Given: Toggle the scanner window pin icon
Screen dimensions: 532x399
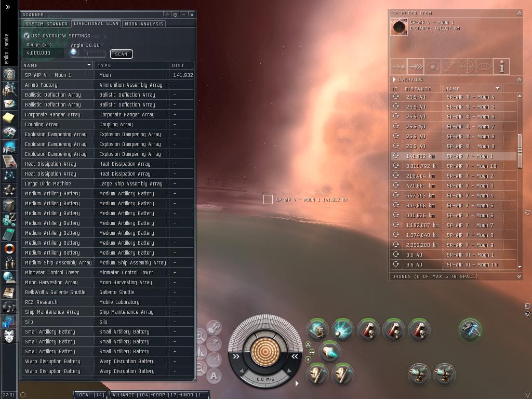Looking at the screenshot, I should coord(175,15).
